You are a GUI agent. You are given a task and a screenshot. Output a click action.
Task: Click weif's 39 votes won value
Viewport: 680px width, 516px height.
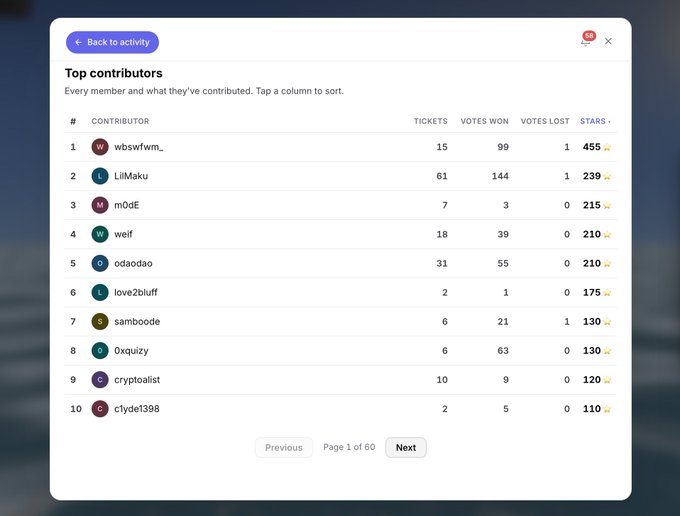[x=503, y=234]
